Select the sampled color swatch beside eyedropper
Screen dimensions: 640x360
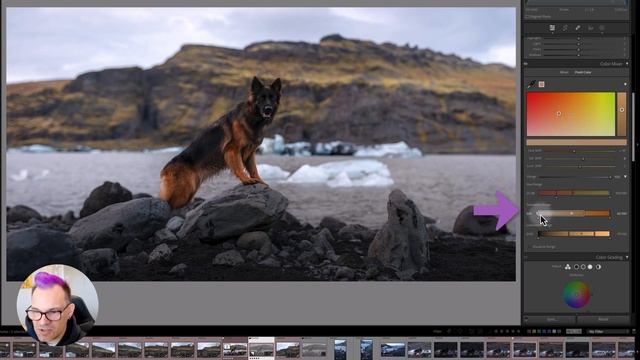[542, 84]
